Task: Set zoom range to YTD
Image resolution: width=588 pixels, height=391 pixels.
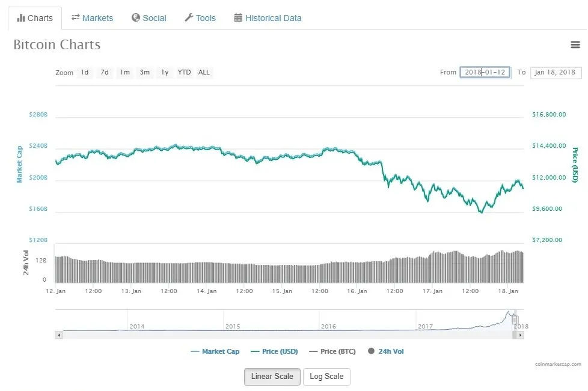Action: [x=184, y=72]
